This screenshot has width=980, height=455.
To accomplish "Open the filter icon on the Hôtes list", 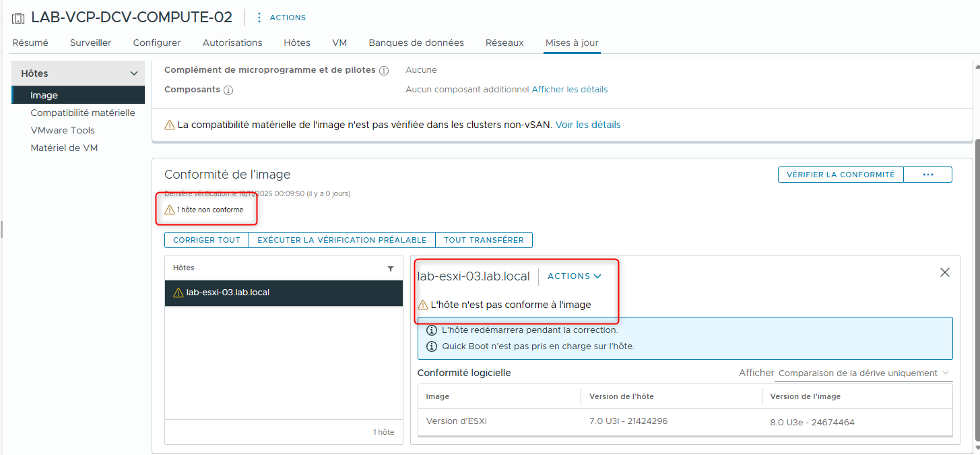I will pyautogui.click(x=391, y=268).
